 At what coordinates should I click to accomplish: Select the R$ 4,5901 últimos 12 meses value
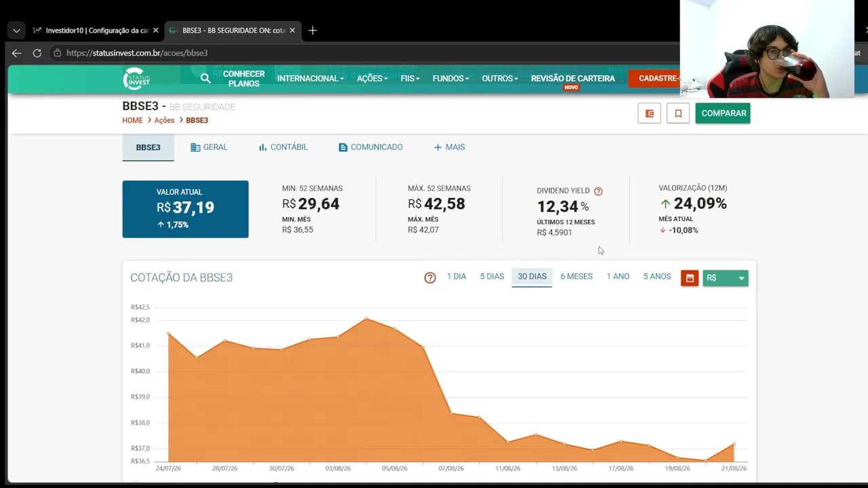click(x=555, y=232)
